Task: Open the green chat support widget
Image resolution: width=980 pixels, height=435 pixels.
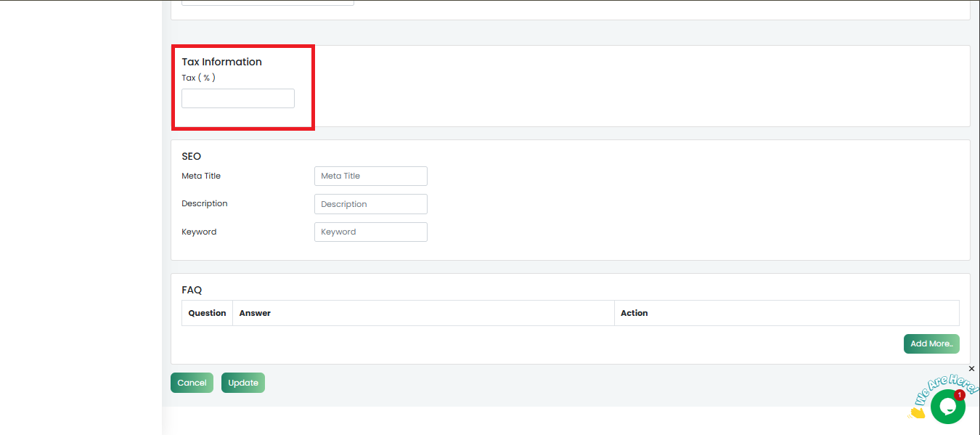Action: (x=947, y=407)
